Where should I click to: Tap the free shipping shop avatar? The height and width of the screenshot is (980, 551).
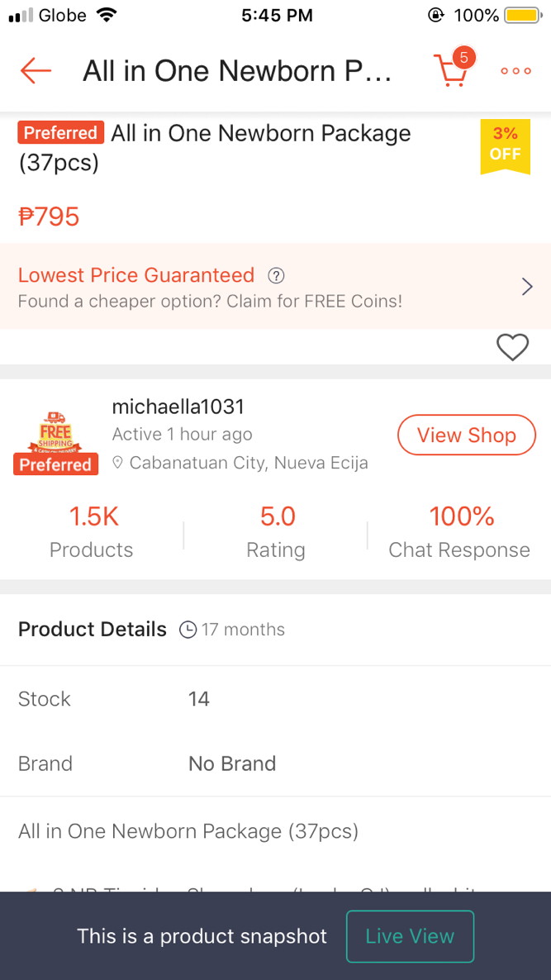point(55,443)
